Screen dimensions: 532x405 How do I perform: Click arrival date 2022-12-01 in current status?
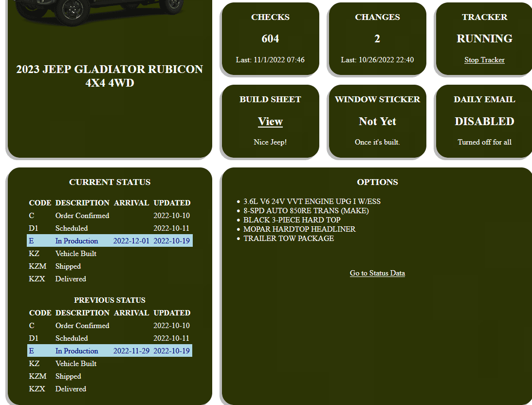click(131, 241)
